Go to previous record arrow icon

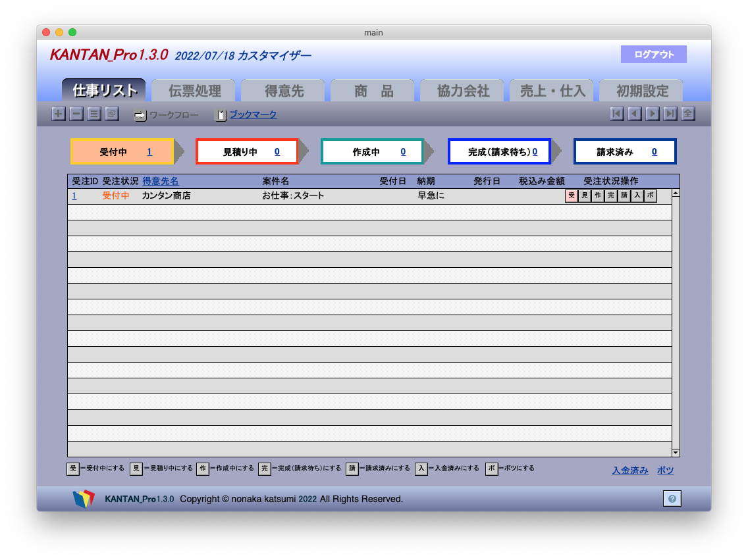click(x=635, y=114)
